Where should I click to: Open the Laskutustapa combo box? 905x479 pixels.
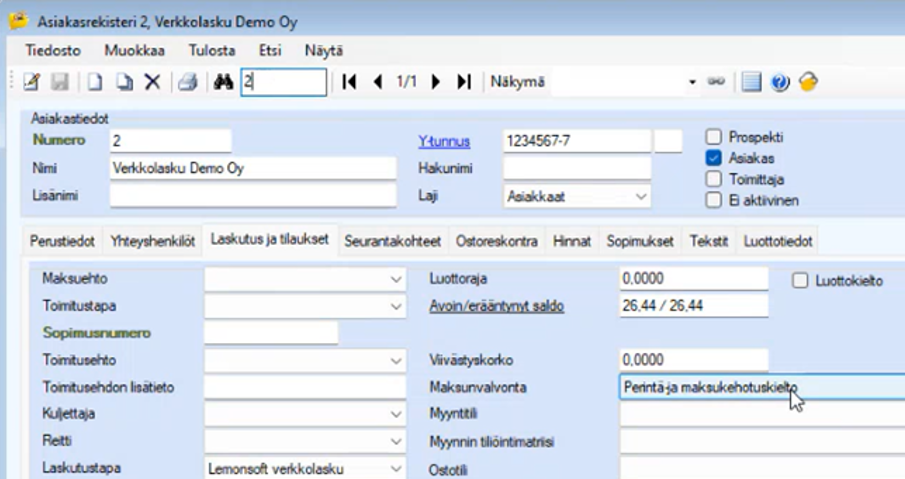396,468
